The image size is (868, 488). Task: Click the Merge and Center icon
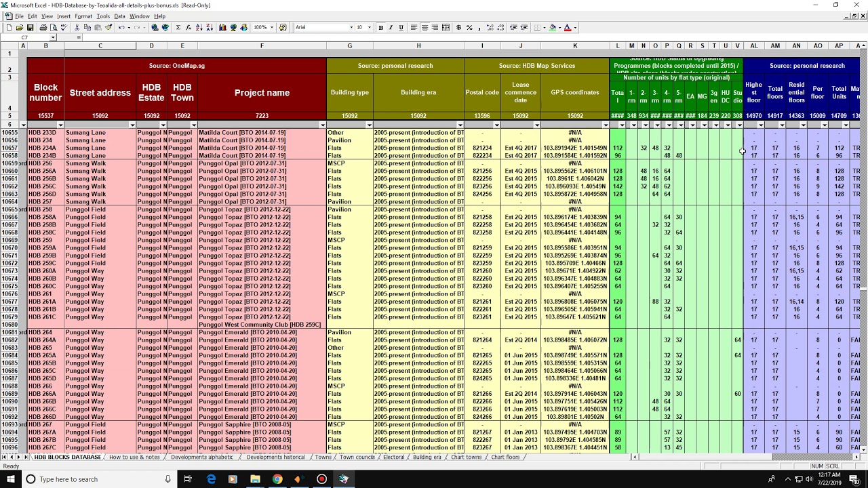pos(446,28)
